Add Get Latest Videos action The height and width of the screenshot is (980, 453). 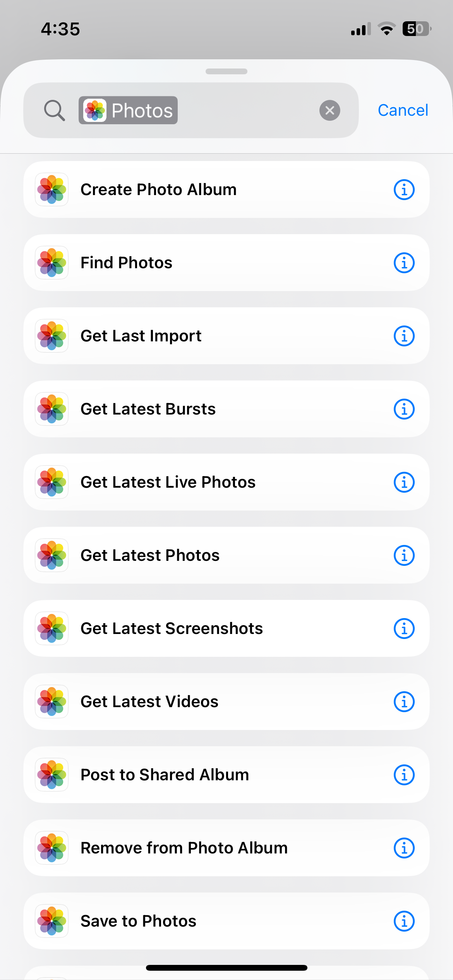click(149, 702)
